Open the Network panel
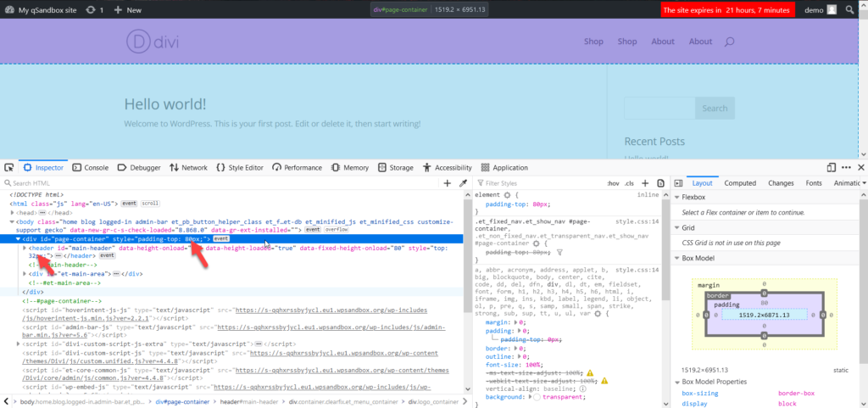This screenshot has width=868, height=408. 188,168
